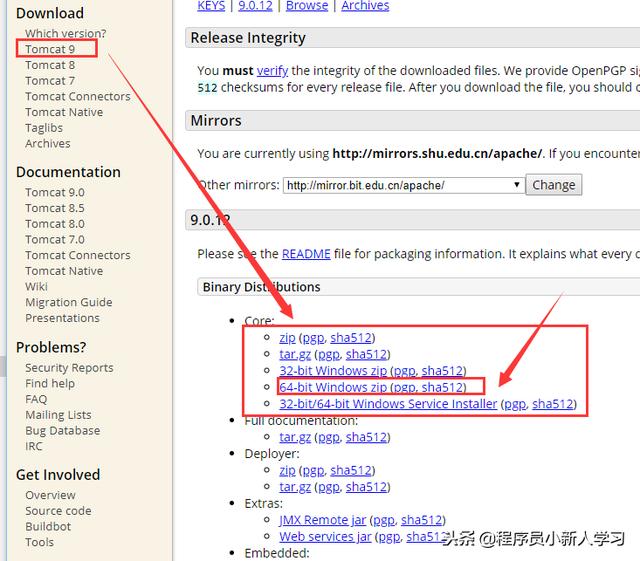The height and width of the screenshot is (561, 640).
Task: Open the README file link
Action: point(306,254)
